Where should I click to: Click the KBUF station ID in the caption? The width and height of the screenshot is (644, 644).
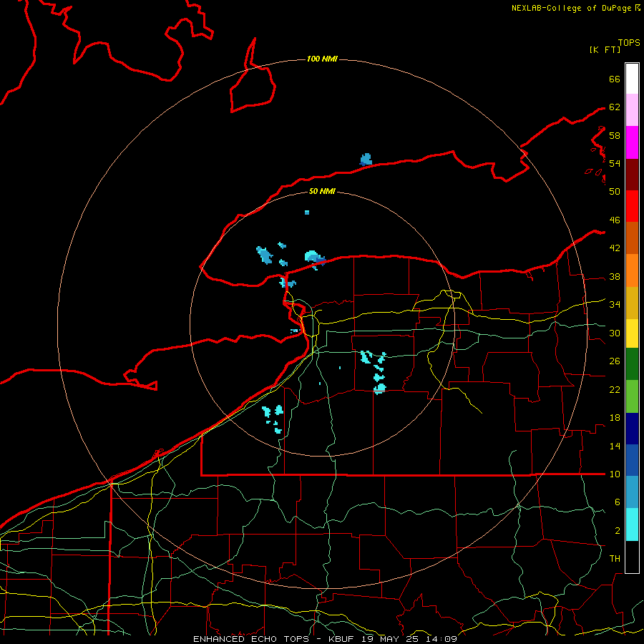[341, 639]
